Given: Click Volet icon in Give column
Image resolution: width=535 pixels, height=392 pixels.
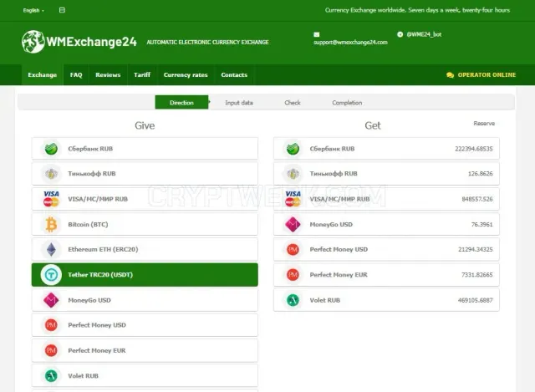Looking at the screenshot, I should pyautogui.click(x=51, y=376).
